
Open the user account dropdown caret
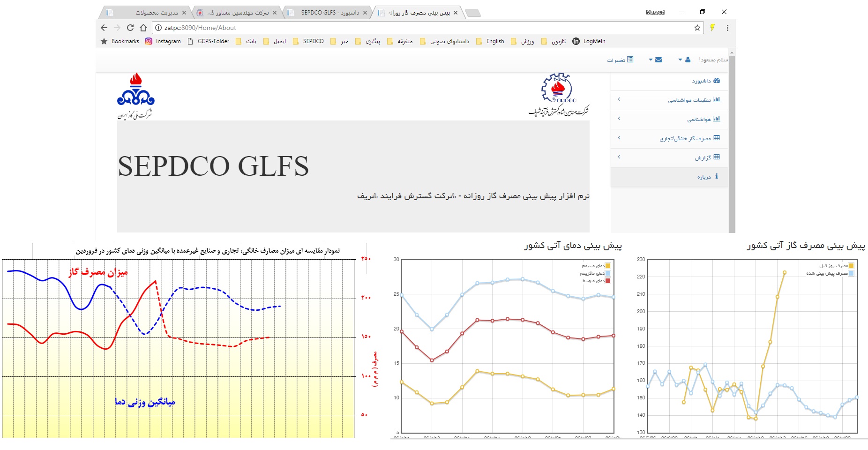[680, 60]
